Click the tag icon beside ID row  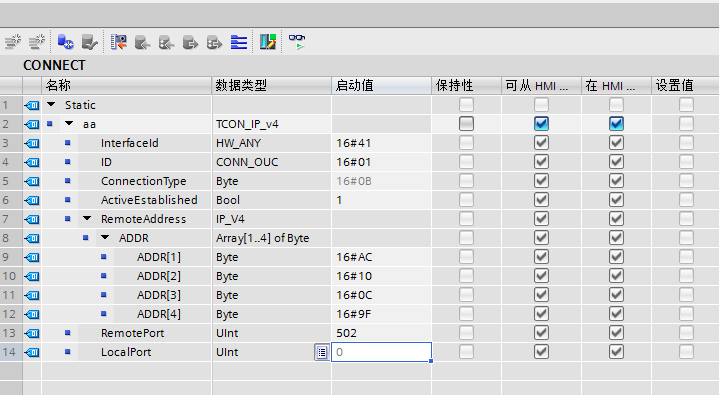[32, 162]
